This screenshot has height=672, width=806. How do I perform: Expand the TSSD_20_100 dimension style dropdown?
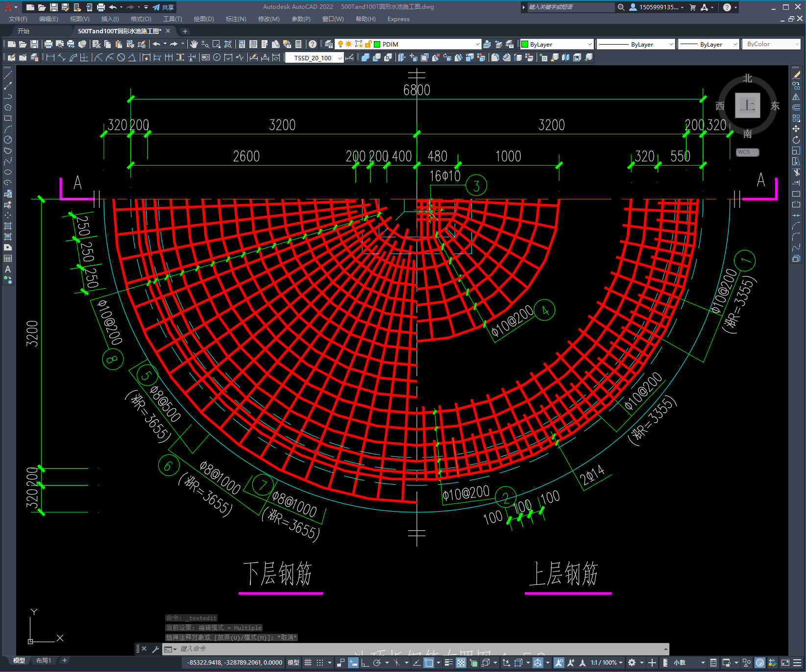click(x=340, y=58)
